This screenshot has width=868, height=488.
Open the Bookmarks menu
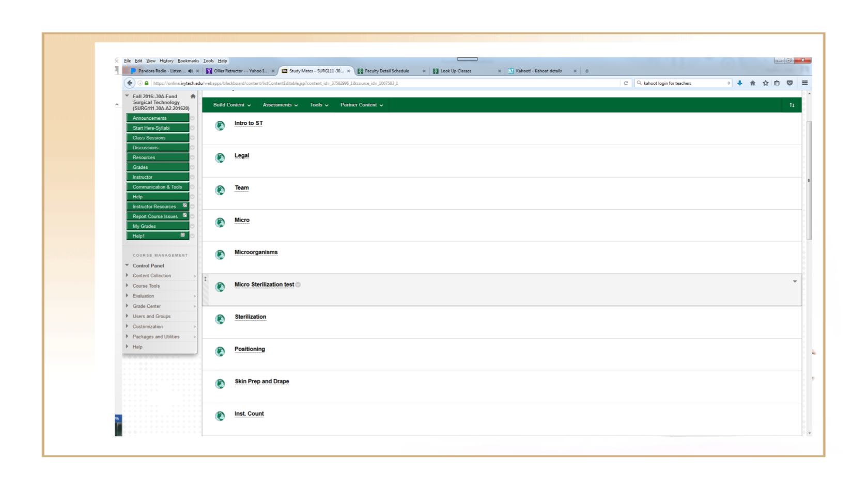pyautogui.click(x=188, y=61)
